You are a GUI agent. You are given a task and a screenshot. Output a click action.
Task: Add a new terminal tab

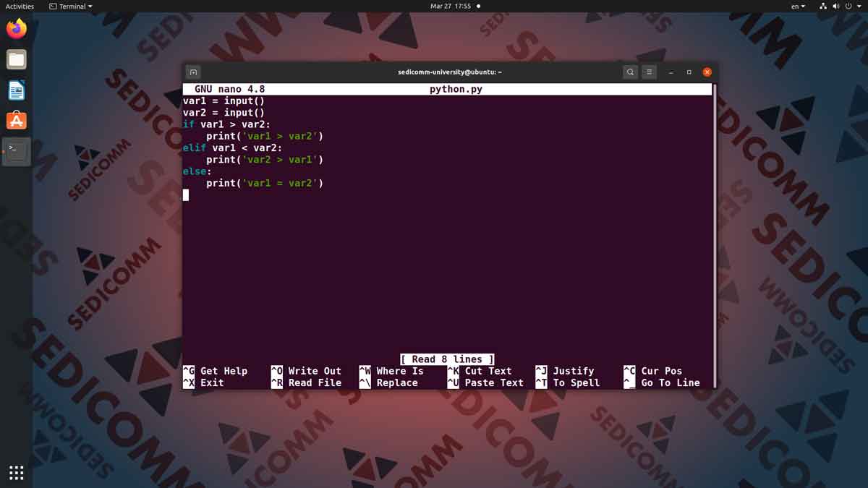pyautogui.click(x=193, y=72)
